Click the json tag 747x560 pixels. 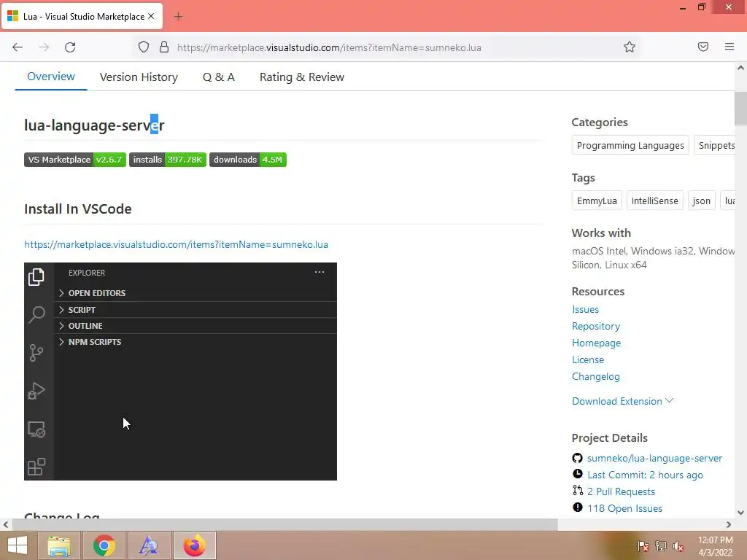tap(701, 201)
